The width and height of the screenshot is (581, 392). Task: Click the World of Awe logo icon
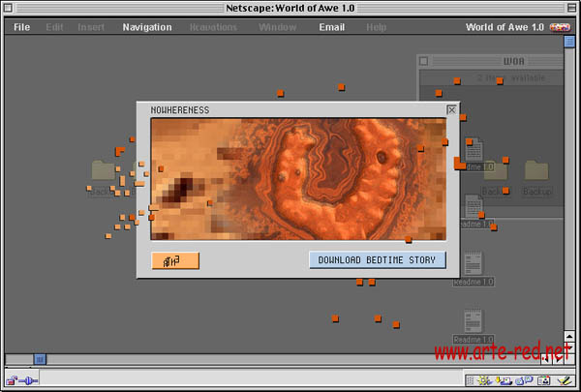tap(560, 27)
